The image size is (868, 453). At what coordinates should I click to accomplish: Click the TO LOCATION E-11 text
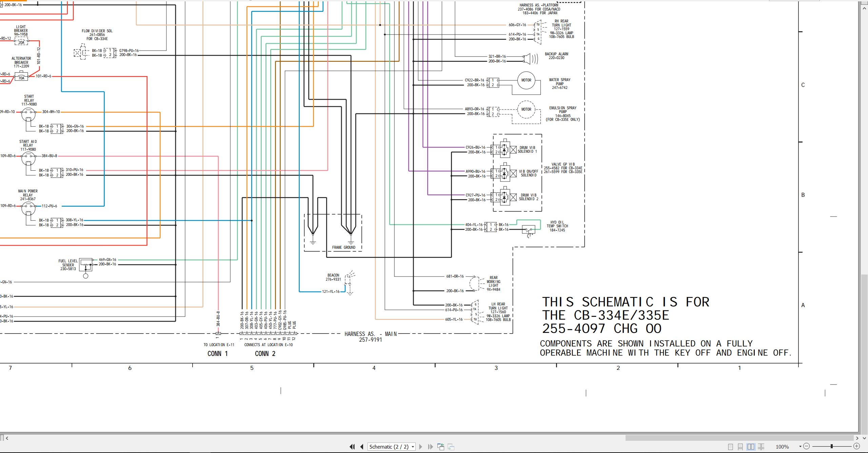tap(219, 345)
